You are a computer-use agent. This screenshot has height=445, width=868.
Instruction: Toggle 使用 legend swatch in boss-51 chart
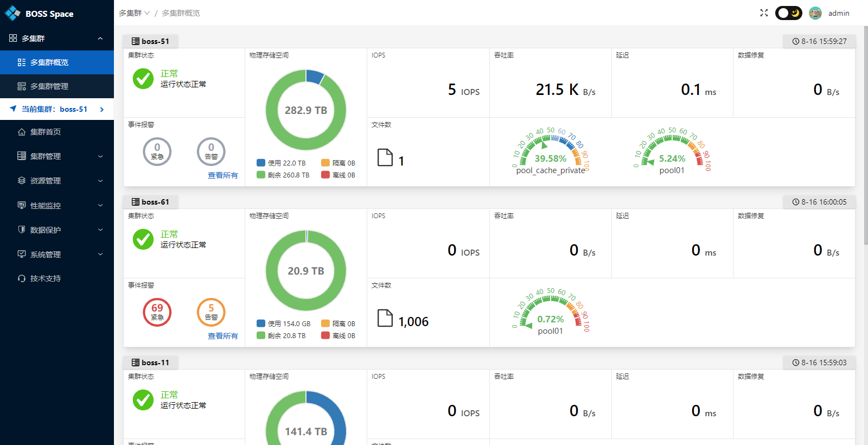(261, 163)
